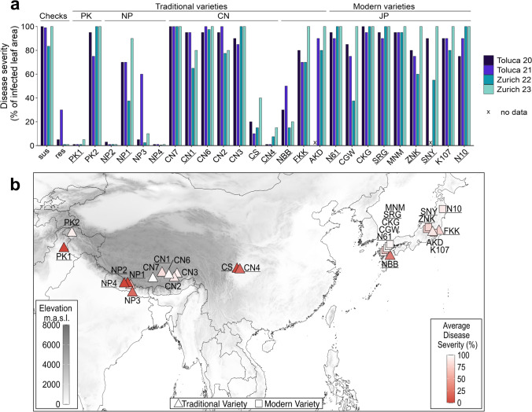Click the Toluca 20 legend color swatch

489,61
